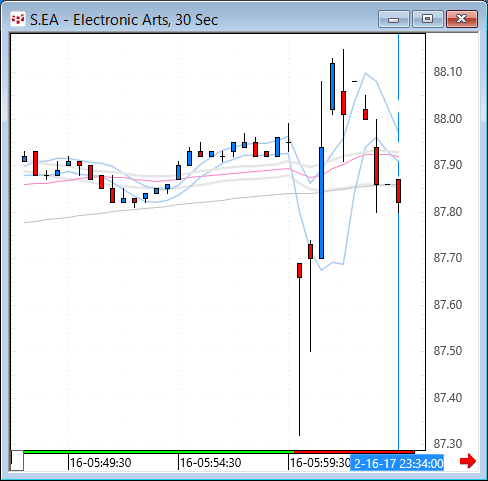Click the 87.90 price scale label
The image size is (488, 481).
[448, 165]
